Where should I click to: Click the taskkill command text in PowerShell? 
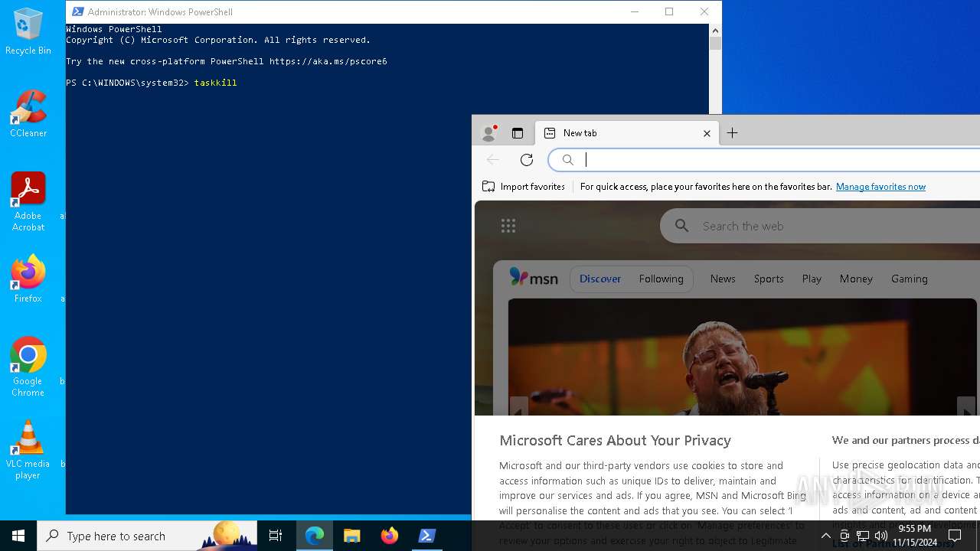tap(215, 83)
